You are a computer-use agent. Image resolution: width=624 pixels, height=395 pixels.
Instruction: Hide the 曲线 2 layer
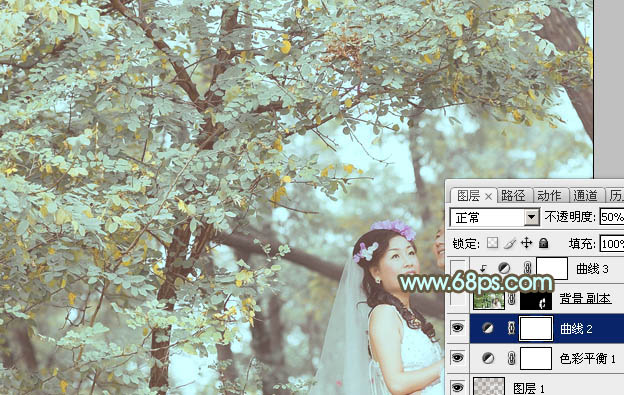pyautogui.click(x=457, y=328)
